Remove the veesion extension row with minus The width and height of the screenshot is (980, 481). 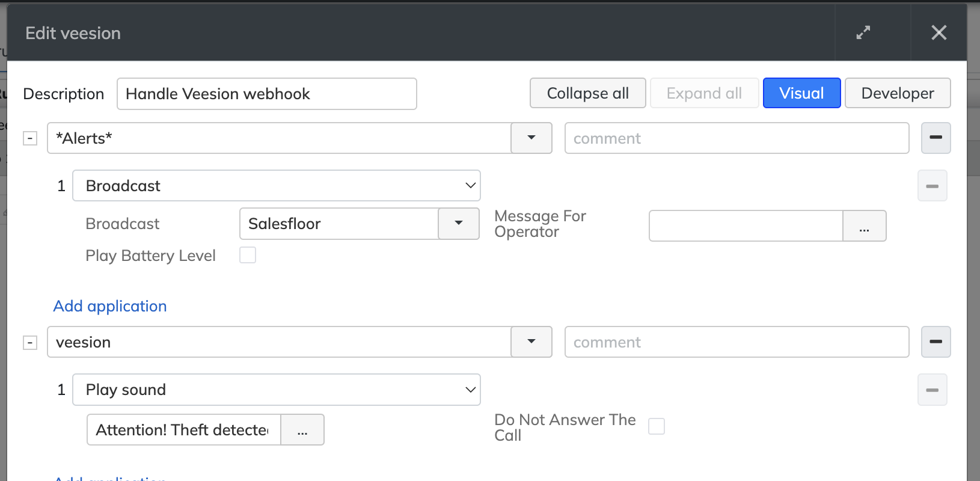pyautogui.click(x=936, y=342)
